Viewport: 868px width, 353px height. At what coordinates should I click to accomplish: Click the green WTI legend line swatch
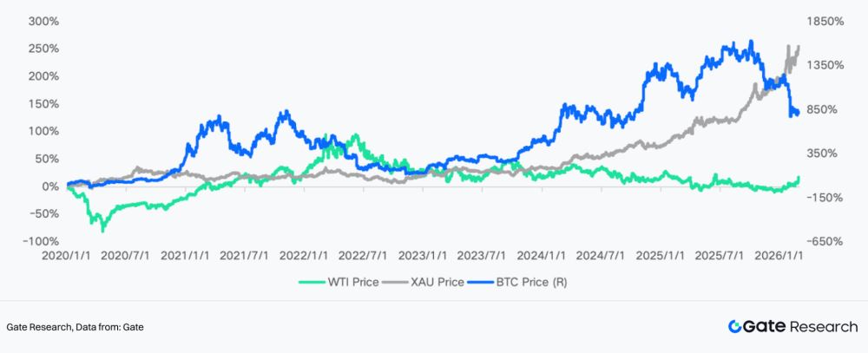[x=313, y=282]
